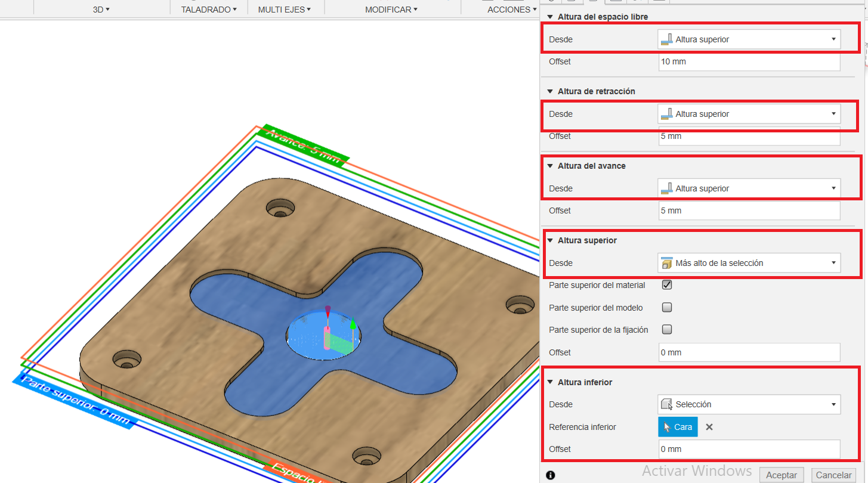This screenshot has width=868, height=483.
Task: Open Desde dropdown under Altura de retracción
Action: click(x=749, y=114)
